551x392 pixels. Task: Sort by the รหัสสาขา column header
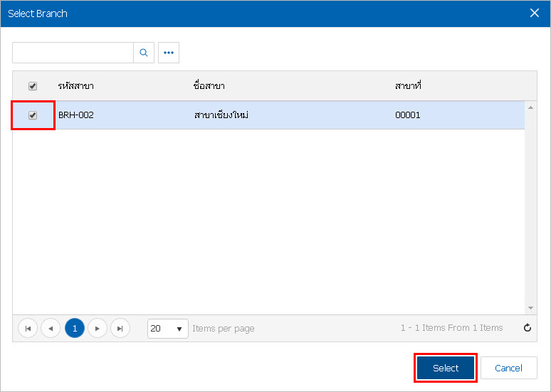(76, 86)
